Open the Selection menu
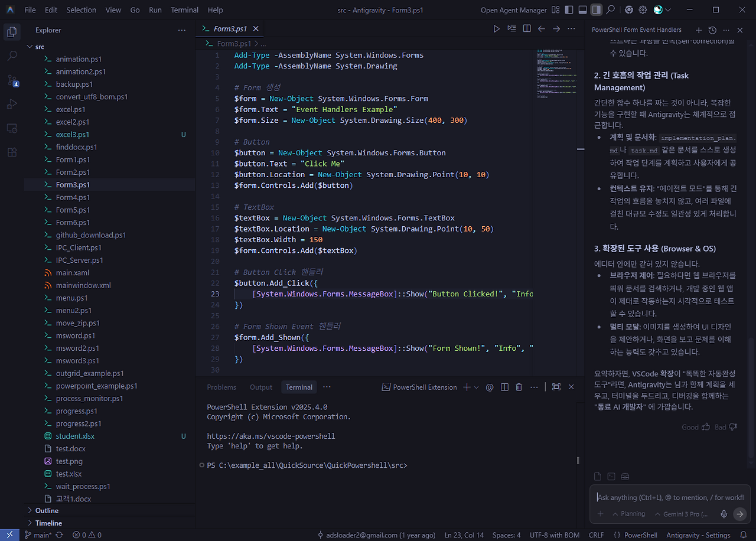This screenshot has width=756, height=541. [81, 10]
